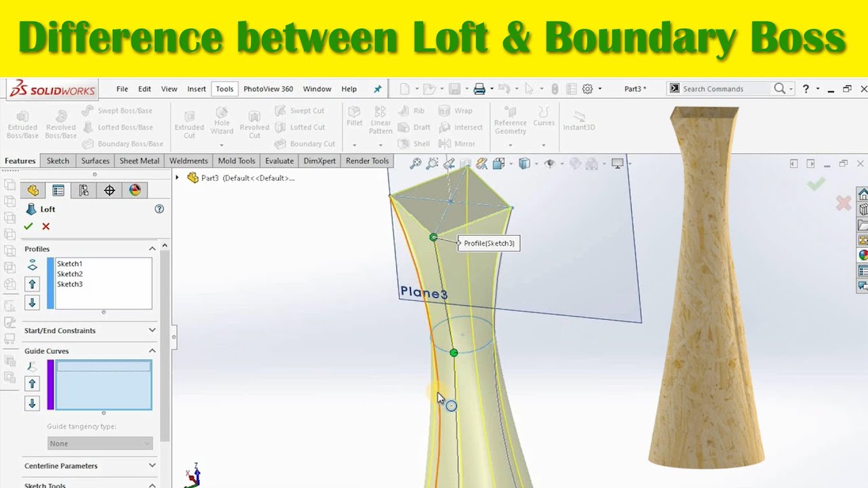Switch to the Sheet Metal tab
This screenshot has width=868, height=488.
click(139, 161)
